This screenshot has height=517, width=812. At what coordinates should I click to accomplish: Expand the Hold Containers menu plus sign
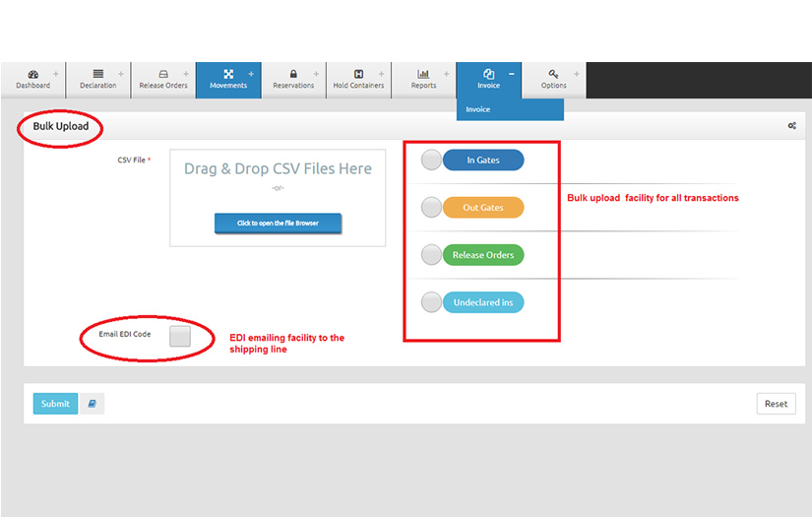coord(381,74)
